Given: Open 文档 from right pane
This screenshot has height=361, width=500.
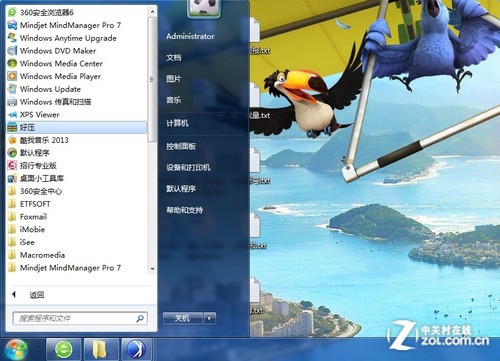Looking at the screenshot, I should (174, 58).
